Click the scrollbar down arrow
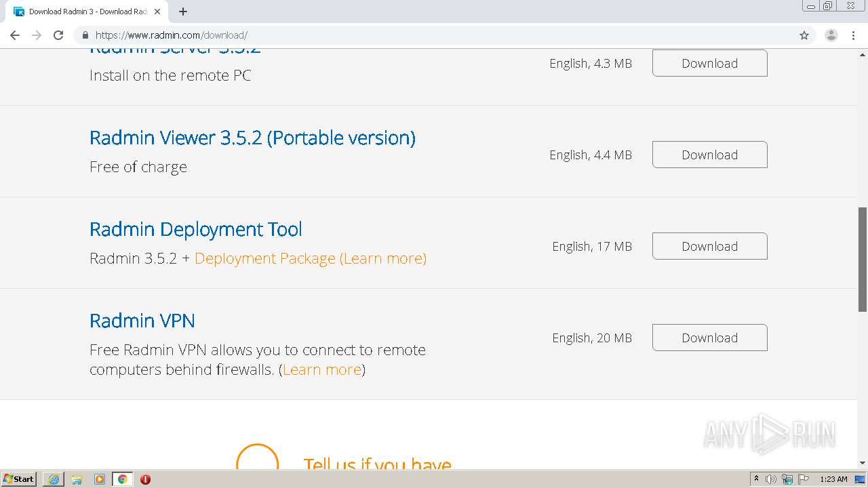Viewport: 868px width, 488px height. pyautogui.click(x=863, y=463)
